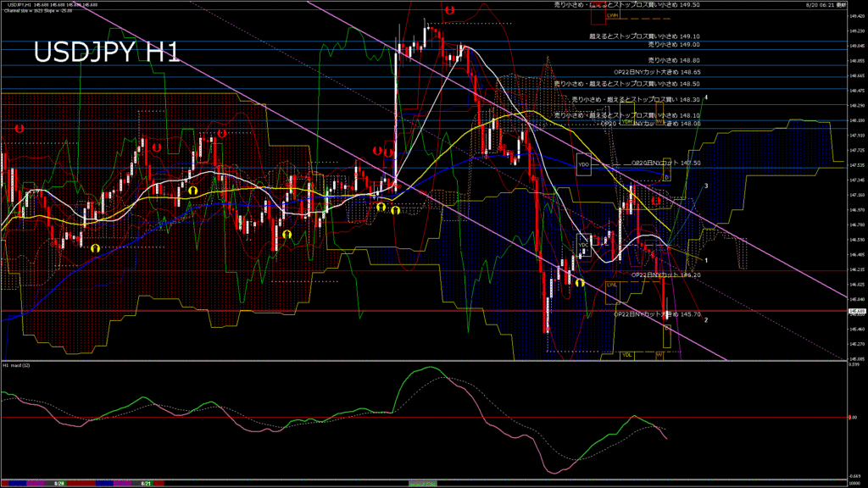
Task: Select forecast line endpoint number 1
Action: tap(706, 260)
